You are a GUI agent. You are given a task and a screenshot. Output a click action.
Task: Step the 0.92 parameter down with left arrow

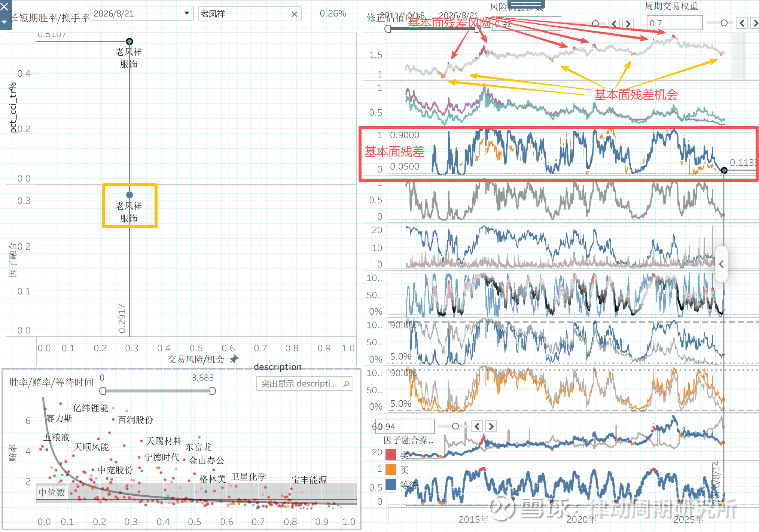[x=614, y=24]
